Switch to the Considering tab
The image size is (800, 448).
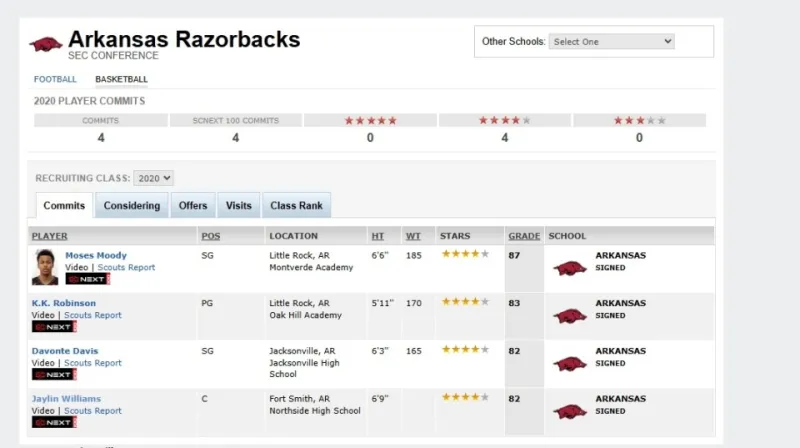[x=131, y=206]
